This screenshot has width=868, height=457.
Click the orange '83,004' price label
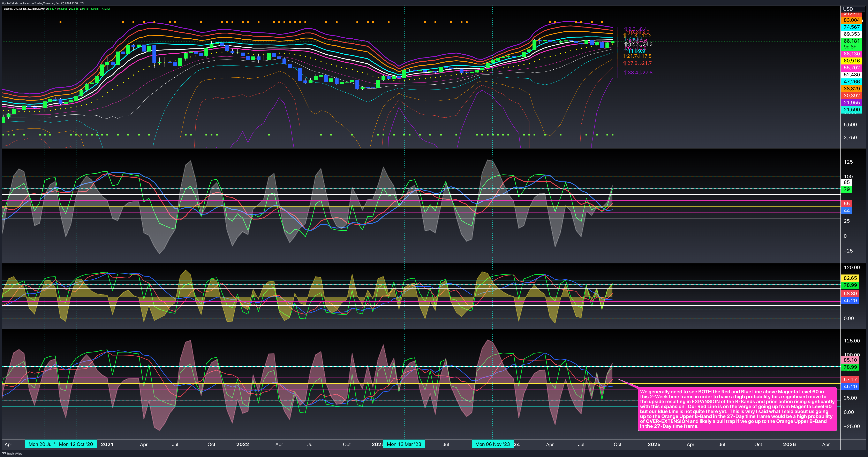pyautogui.click(x=852, y=20)
